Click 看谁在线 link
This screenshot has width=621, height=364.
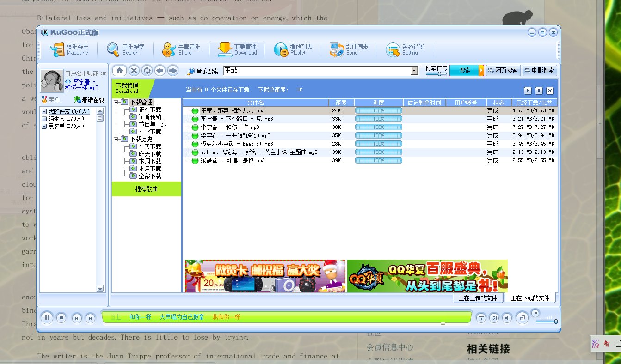coord(89,100)
